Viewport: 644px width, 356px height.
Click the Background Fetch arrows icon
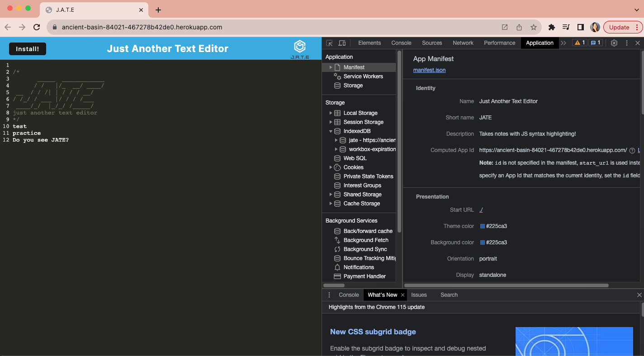coord(337,240)
